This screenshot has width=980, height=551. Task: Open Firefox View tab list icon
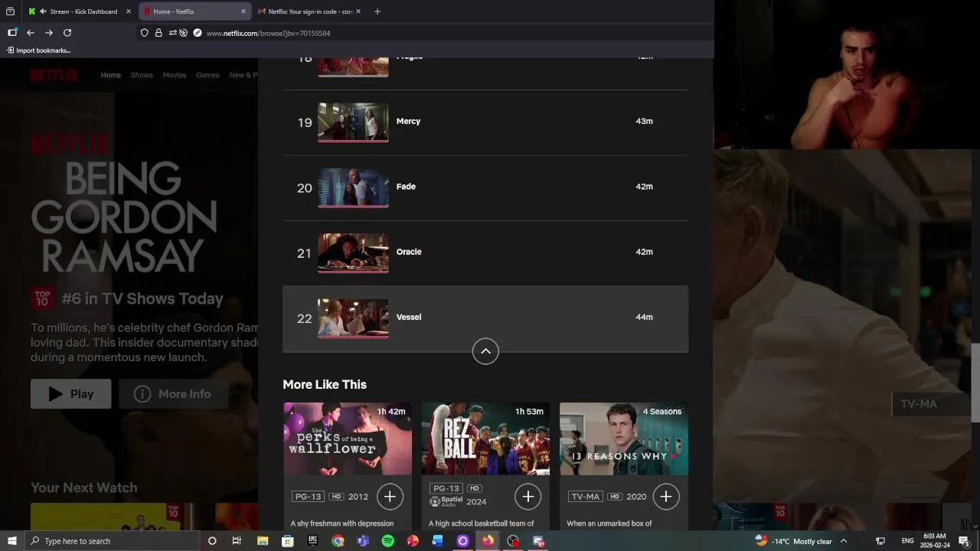click(x=10, y=11)
